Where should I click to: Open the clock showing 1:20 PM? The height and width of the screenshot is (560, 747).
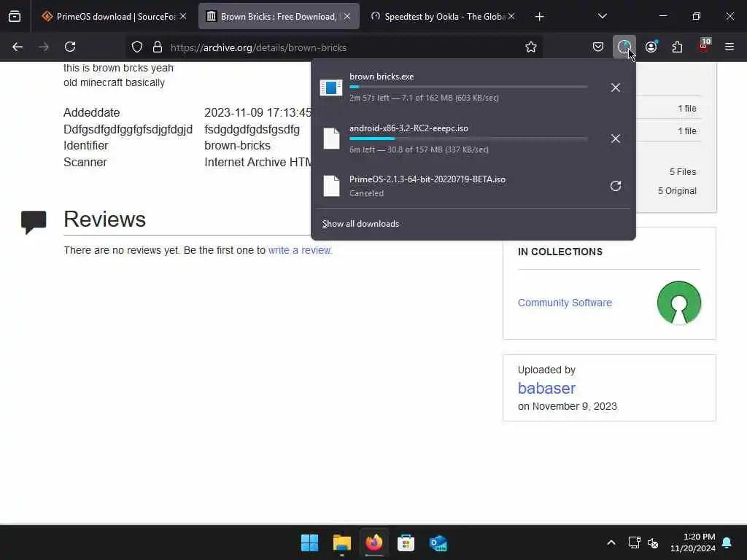[x=693, y=542]
